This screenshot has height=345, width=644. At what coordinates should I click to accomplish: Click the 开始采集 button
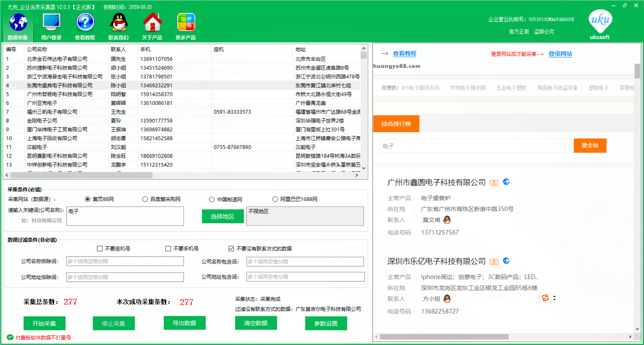(x=44, y=324)
